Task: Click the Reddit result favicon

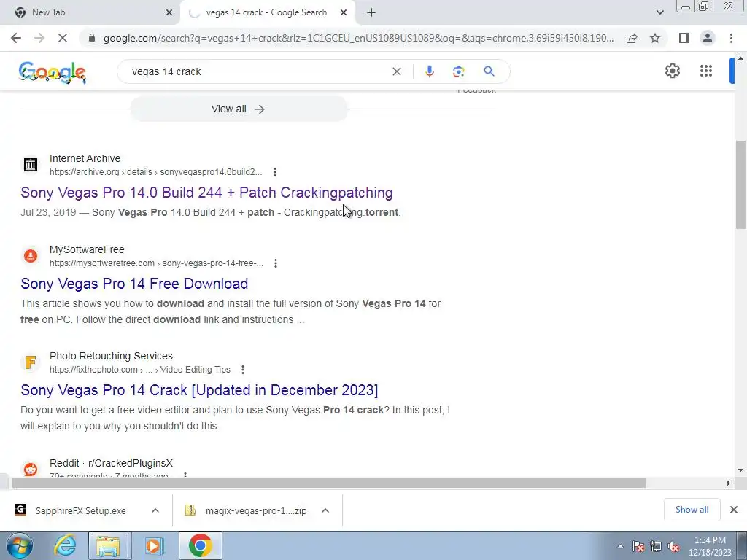Action: coord(31,469)
